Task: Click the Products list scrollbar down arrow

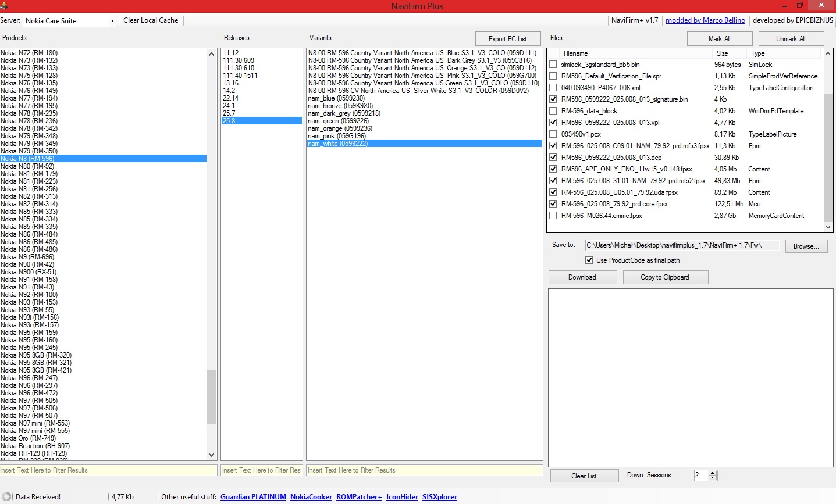Action: (x=211, y=455)
